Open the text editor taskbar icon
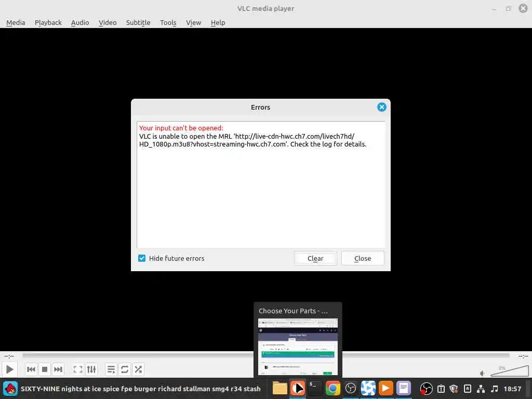 (403, 389)
